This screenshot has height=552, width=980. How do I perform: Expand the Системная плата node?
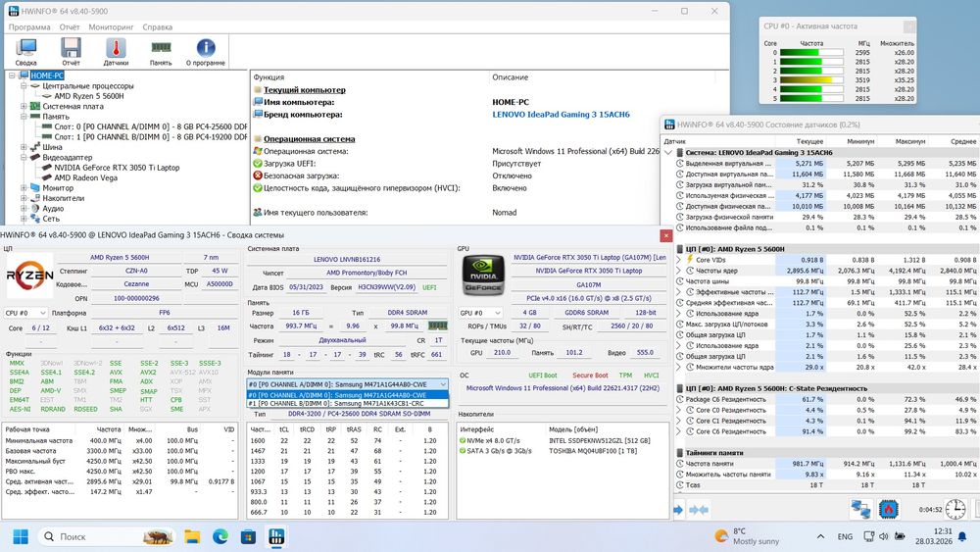coord(24,106)
